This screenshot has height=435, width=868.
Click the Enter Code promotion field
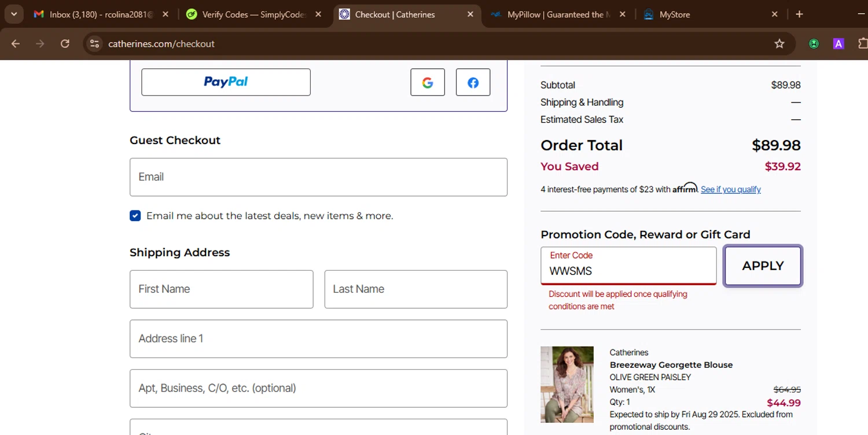pyautogui.click(x=628, y=266)
